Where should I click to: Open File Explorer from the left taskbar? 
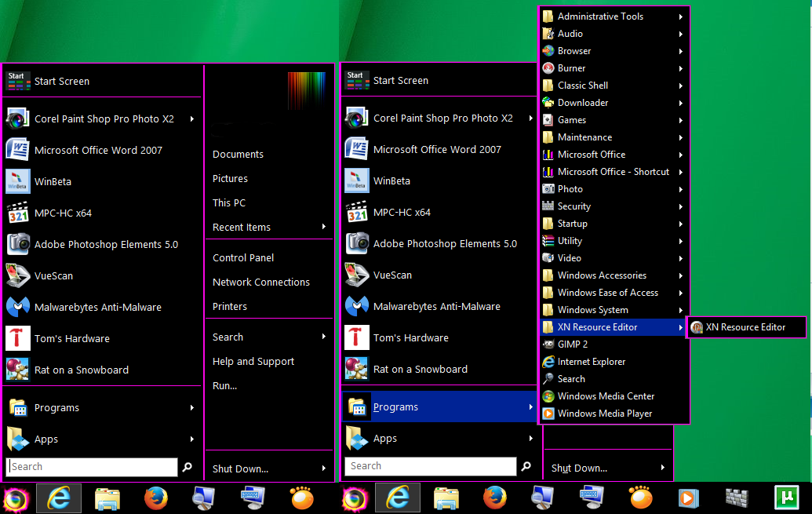[x=107, y=499]
